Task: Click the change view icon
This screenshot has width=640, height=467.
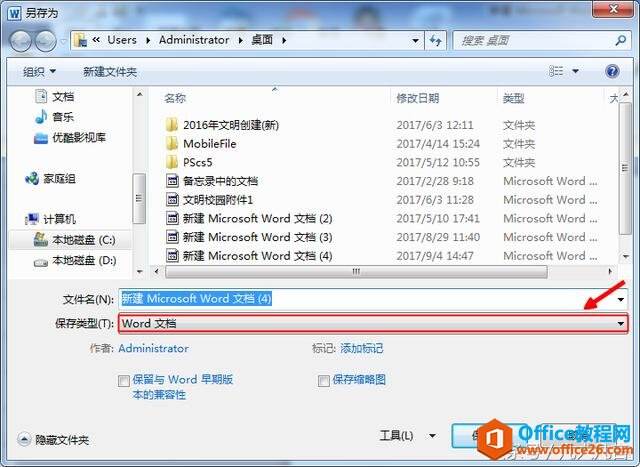Action: 556,71
